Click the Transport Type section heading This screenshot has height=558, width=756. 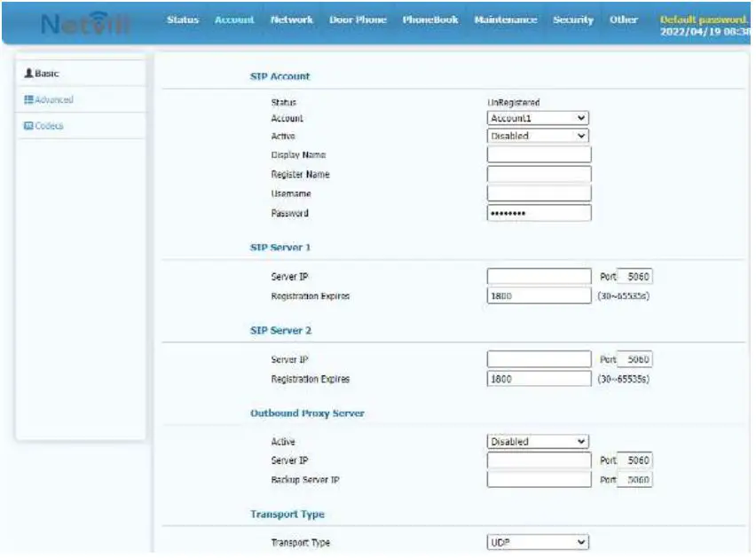pos(287,515)
